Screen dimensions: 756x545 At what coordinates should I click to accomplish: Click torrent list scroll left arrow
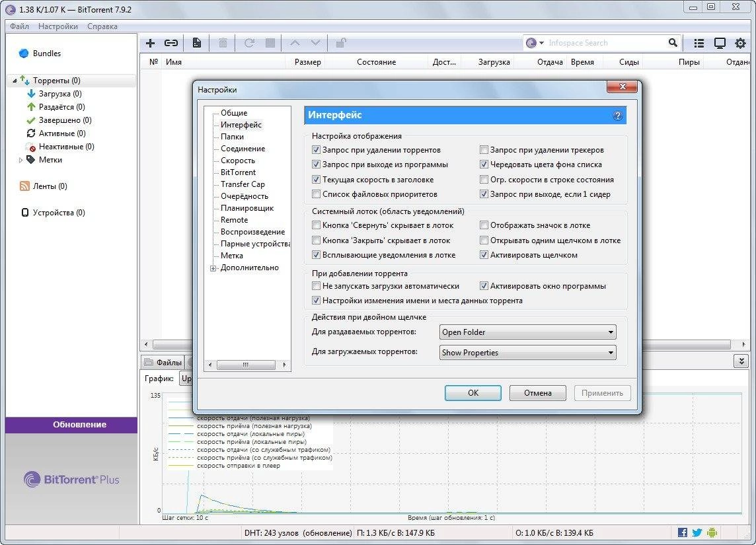tap(146, 345)
